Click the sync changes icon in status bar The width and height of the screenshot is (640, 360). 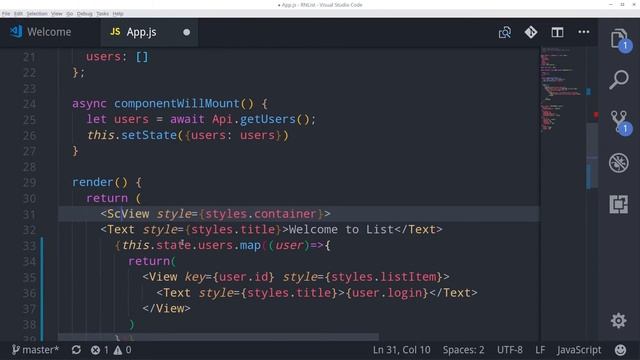[x=76, y=350]
